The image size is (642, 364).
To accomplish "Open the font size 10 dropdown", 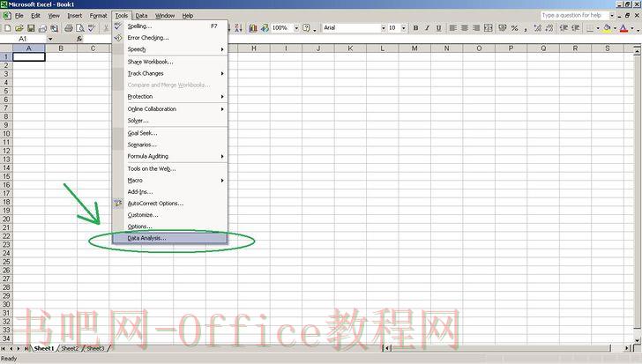I will (x=403, y=28).
